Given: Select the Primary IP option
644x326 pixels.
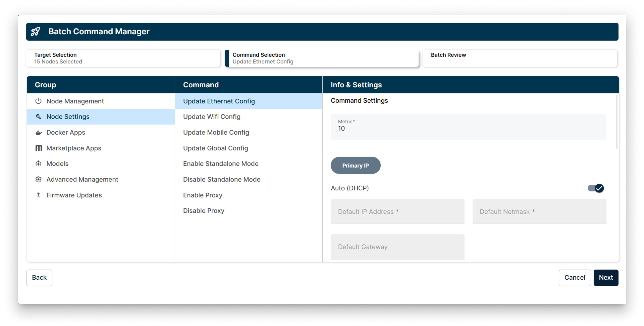Looking at the screenshot, I should [x=356, y=165].
